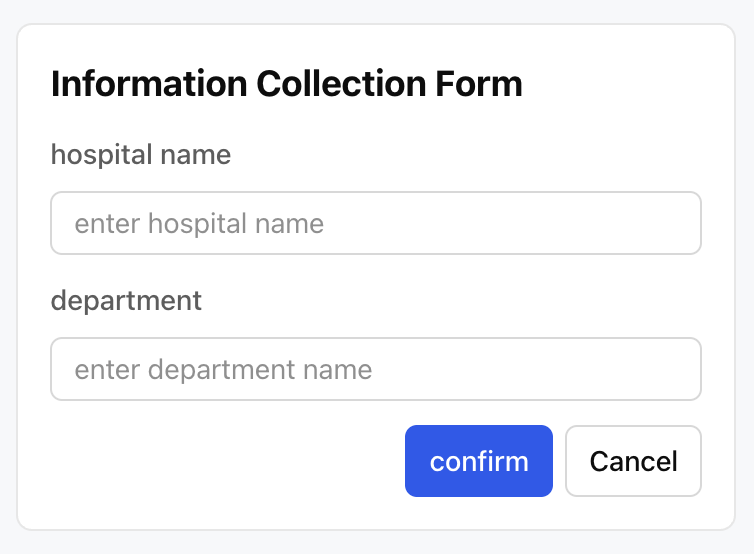Click the field below the 'hospital name' label
Screen dimensions: 754x554
click(376, 223)
